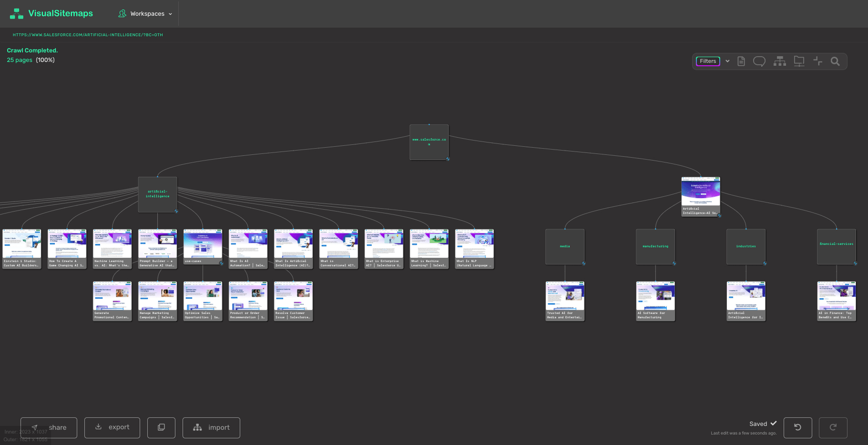Click the Saved status indicator
The image size is (868, 445).
click(x=763, y=424)
